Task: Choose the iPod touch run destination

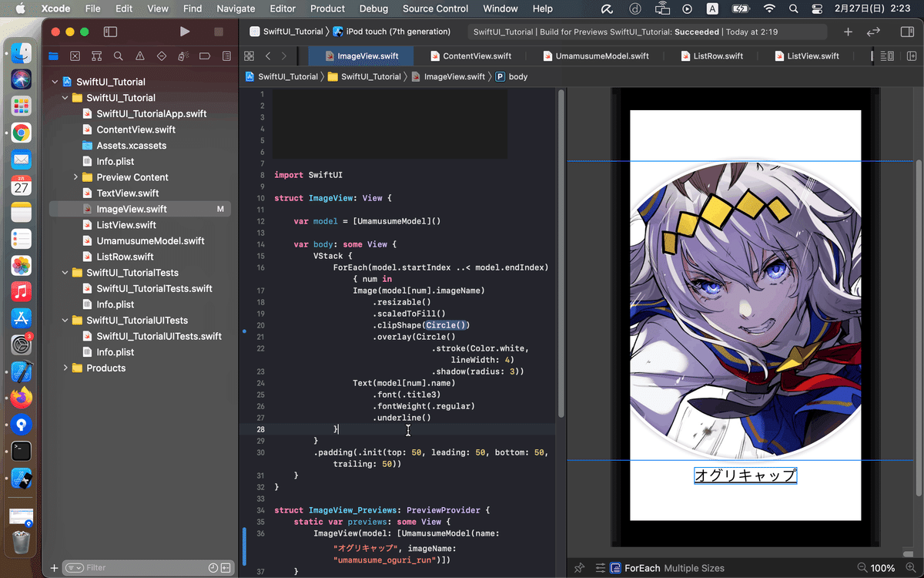Action: click(392, 32)
